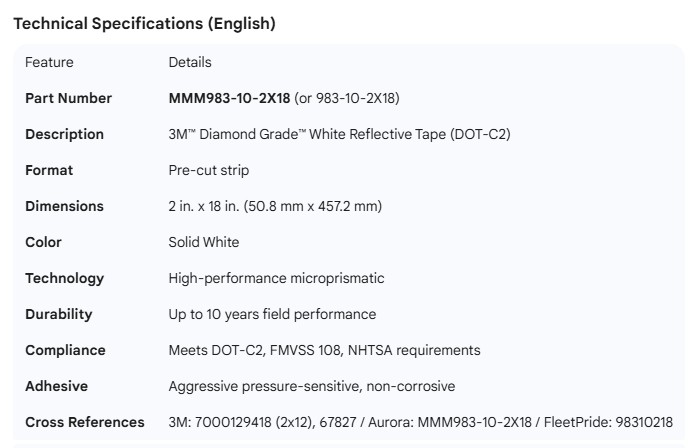Click the Description row label
Viewport: 692px width, 448px height.
click(x=64, y=134)
